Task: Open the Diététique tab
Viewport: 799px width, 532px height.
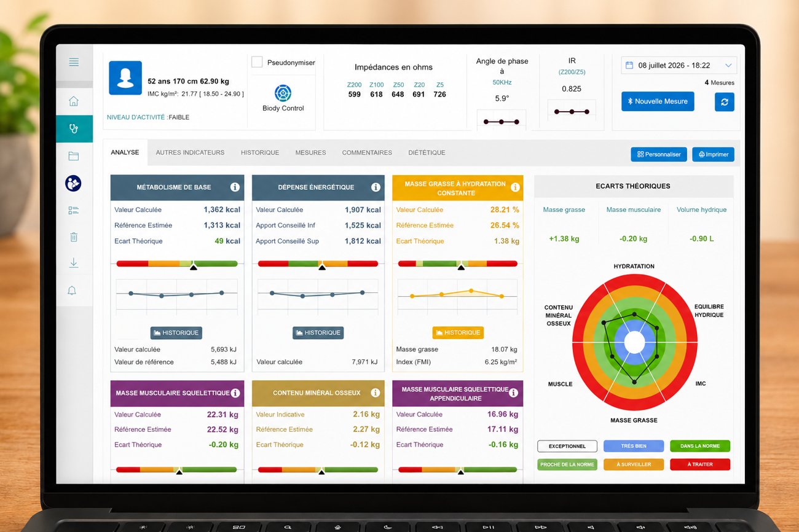Action: coord(427,152)
